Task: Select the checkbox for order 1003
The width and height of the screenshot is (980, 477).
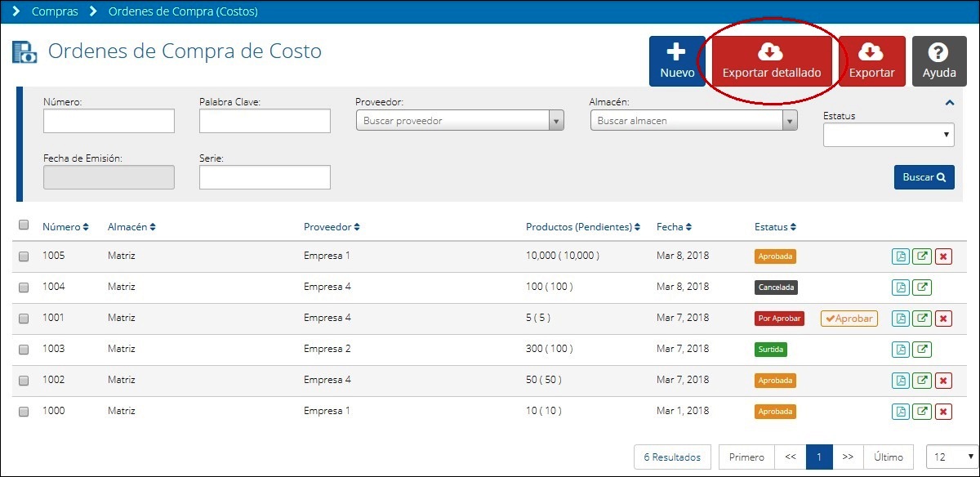Action: 24,350
